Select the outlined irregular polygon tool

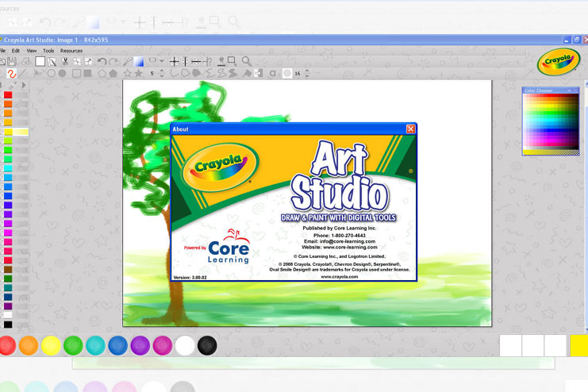pyautogui.click(x=185, y=74)
